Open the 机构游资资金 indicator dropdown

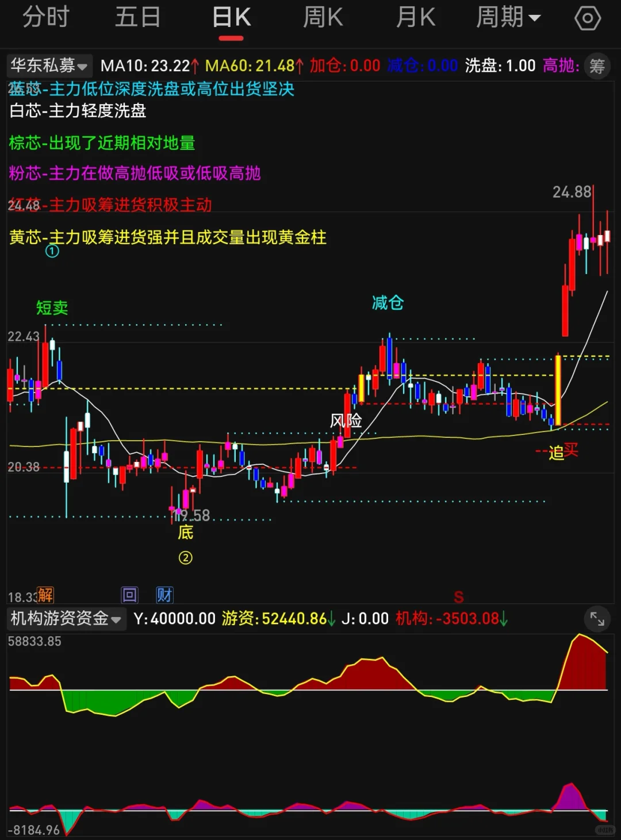pos(66,618)
